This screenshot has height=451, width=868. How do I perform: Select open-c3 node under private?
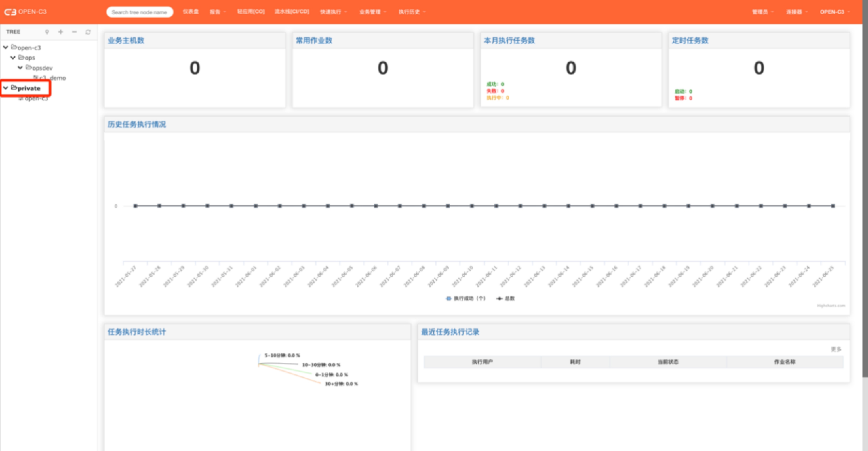click(x=36, y=99)
